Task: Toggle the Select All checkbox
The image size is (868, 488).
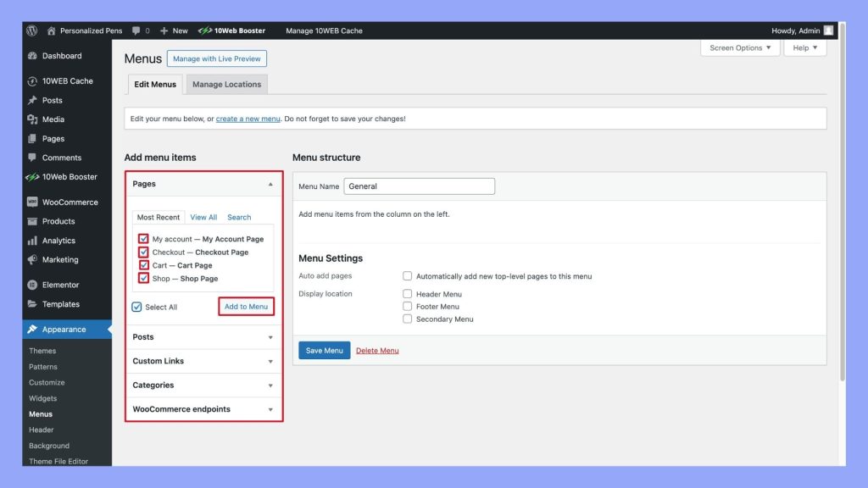Action: pyautogui.click(x=136, y=307)
